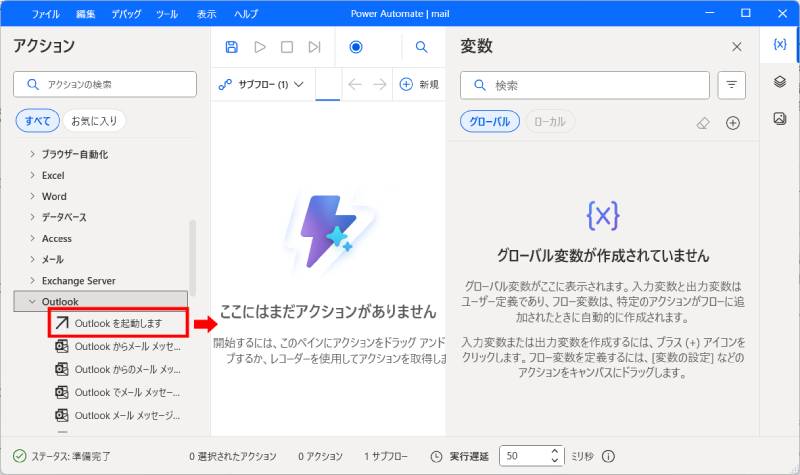Expand the Exchange Server action group
Image resolution: width=800 pixels, height=475 pixels.
(x=72, y=281)
